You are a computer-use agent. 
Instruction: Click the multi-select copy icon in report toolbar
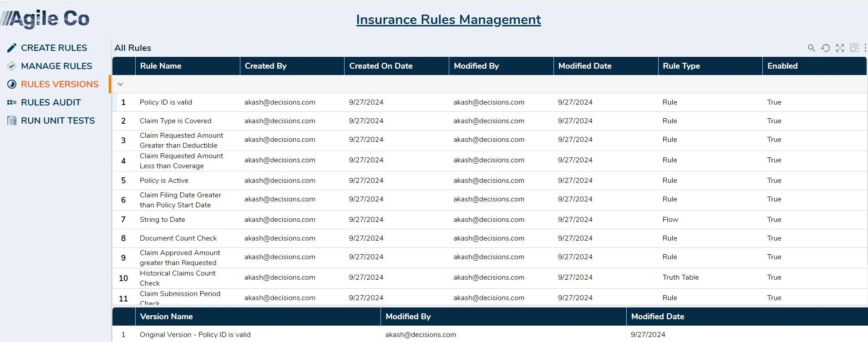[854, 48]
